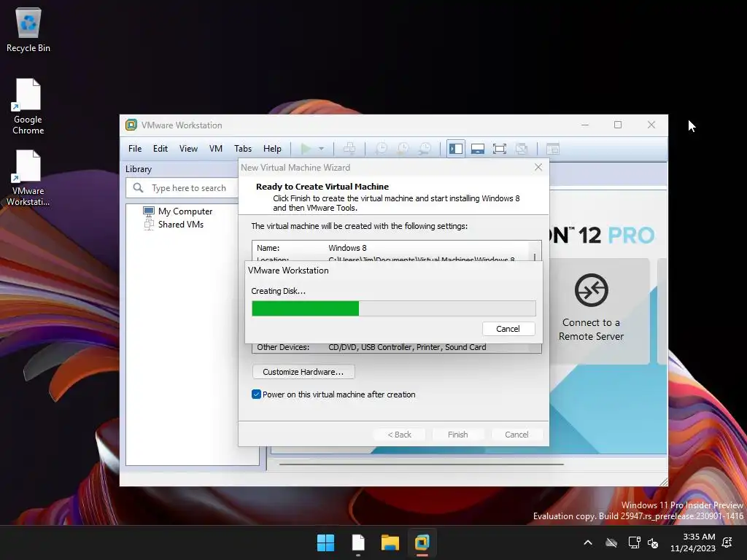Viewport: 747px width, 560px height.
Task: Show hidden icons in system tray
Action: (x=588, y=542)
